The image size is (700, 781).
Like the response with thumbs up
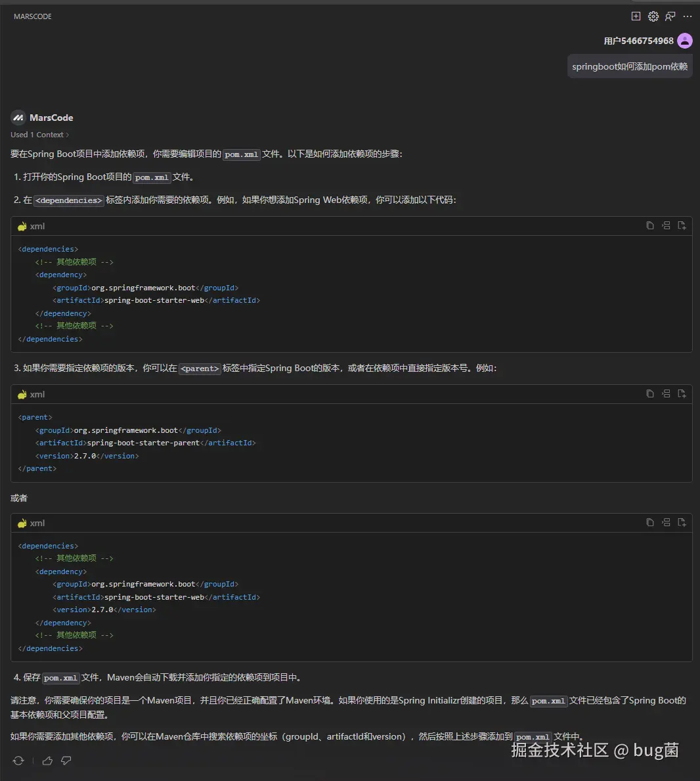click(47, 761)
